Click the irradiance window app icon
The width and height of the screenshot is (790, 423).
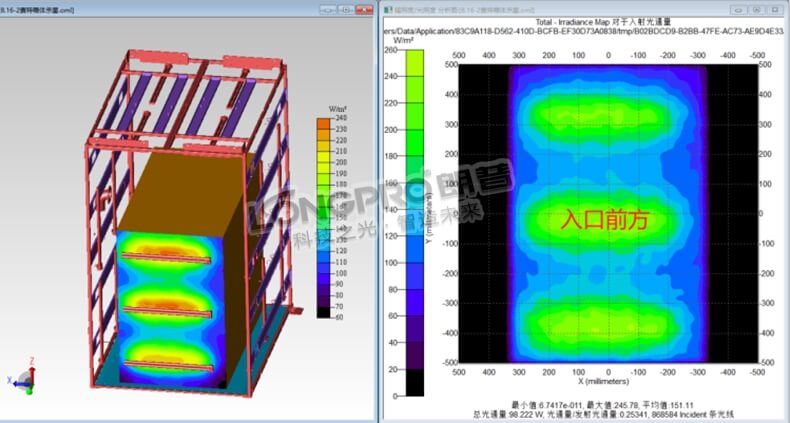tap(389, 8)
